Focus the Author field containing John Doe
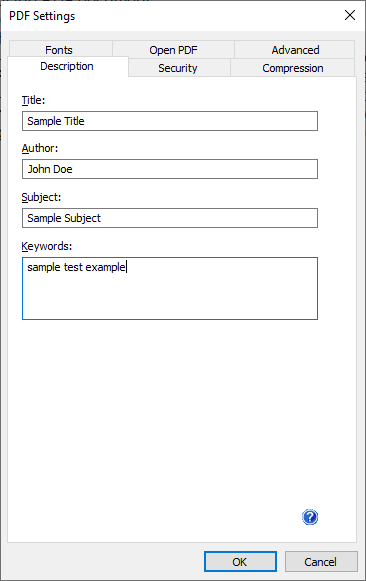Screen dimensions: 366x581 point(170,169)
